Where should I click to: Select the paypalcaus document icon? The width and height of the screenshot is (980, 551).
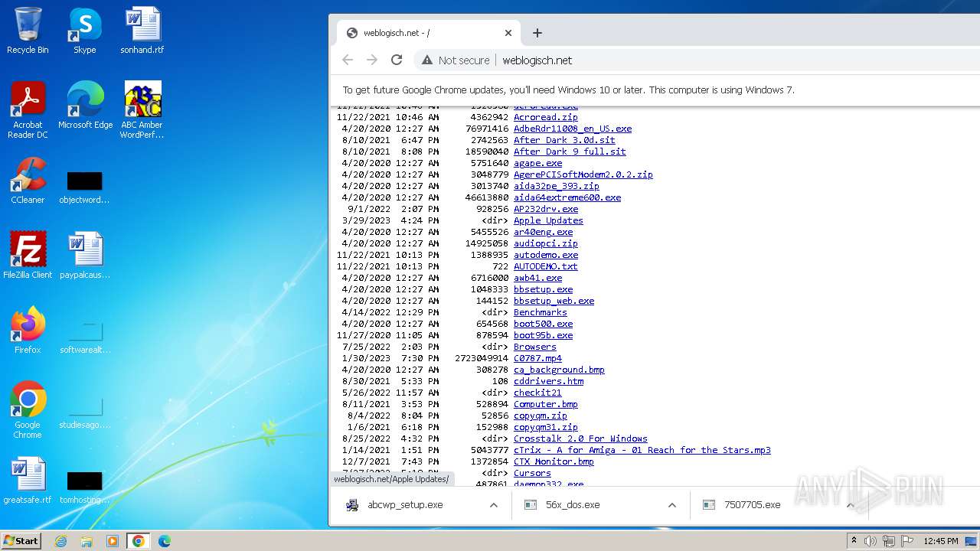84,255
